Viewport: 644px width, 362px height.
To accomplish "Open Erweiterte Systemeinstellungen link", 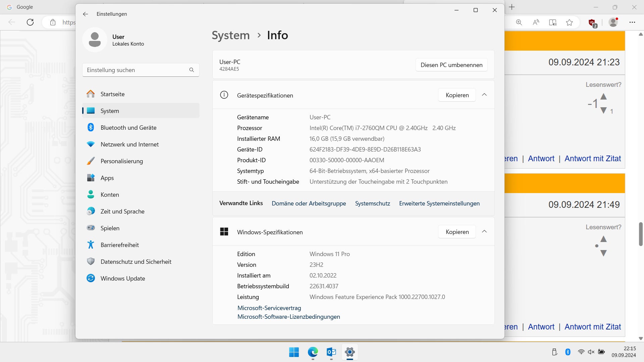I will [x=439, y=203].
